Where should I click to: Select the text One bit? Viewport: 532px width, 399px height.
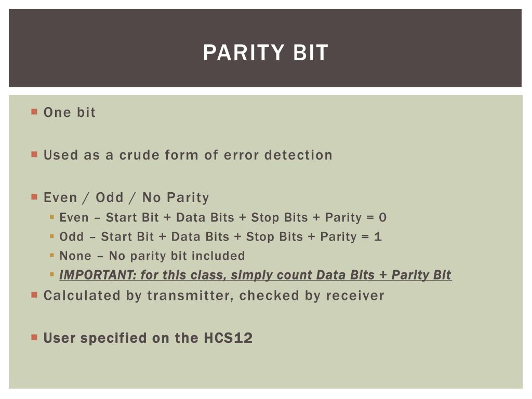coord(70,112)
